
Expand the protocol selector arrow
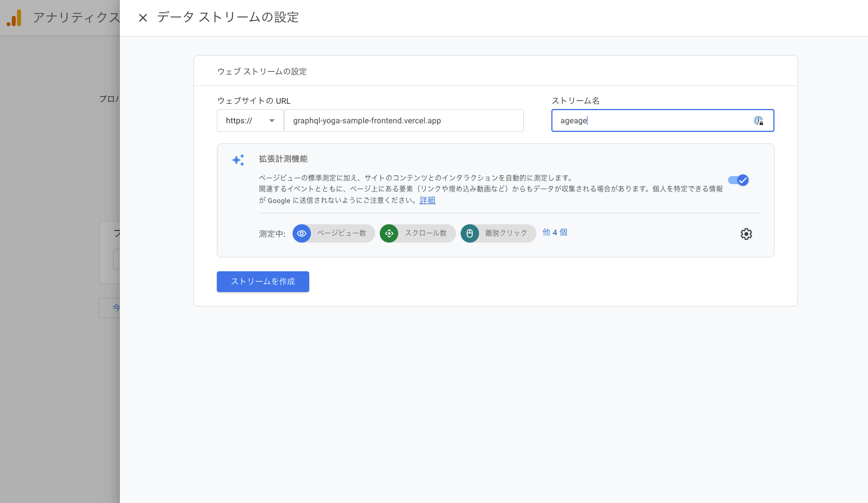(272, 120)
